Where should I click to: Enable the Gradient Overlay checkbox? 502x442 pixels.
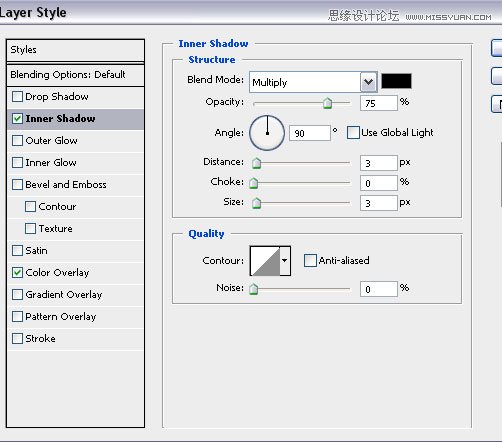coord(17,295)
